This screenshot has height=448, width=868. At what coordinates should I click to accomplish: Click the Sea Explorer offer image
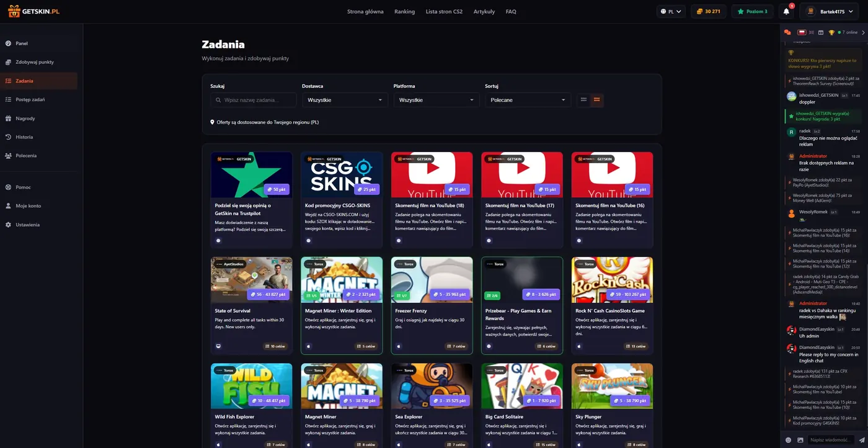pyautogui.click(x=432, y=386)
